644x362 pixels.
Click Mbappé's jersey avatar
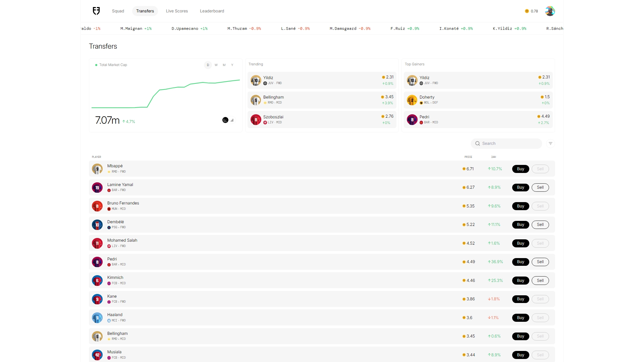tap(97, 169)
